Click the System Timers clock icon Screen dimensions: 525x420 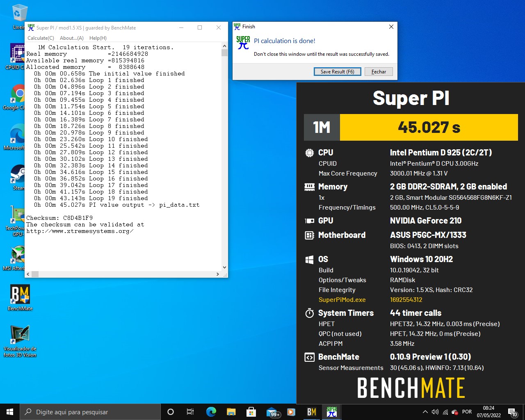[x=310, y=313]
